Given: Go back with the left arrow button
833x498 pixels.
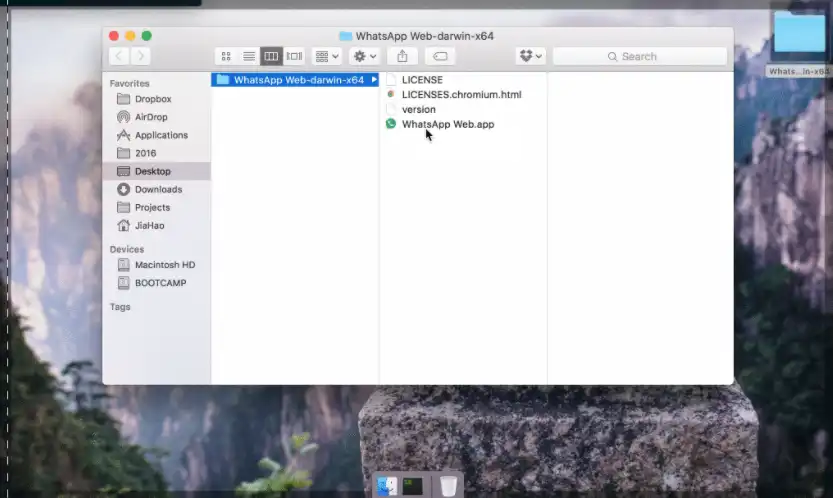Looking at the screenshot, I should pos(119,56).
